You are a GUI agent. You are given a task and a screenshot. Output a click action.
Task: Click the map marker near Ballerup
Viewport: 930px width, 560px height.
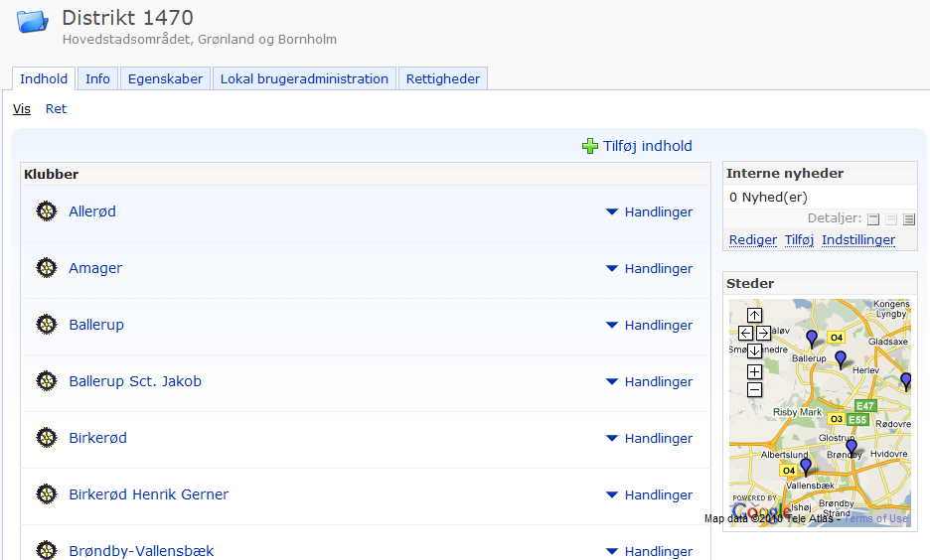[812, 339]
